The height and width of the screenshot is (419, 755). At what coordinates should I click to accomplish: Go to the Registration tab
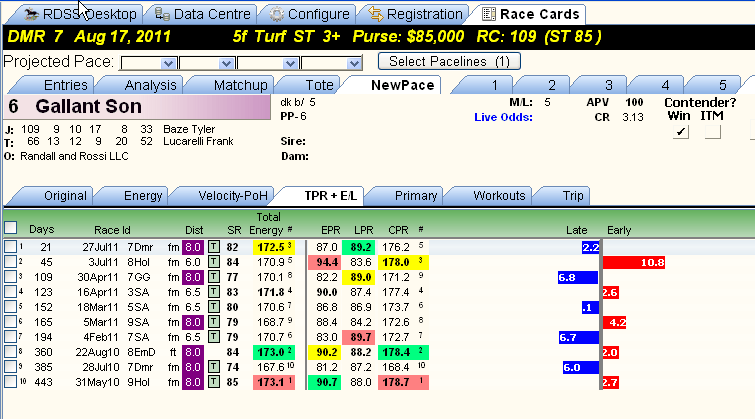tap(416, 14)
